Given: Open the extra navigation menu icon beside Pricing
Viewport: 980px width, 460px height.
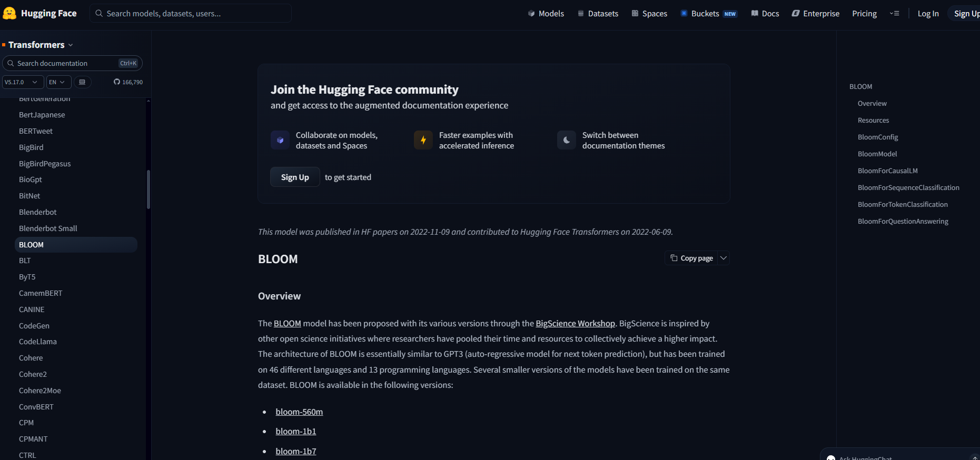Looking at the screenshot, I should (894, 14).
